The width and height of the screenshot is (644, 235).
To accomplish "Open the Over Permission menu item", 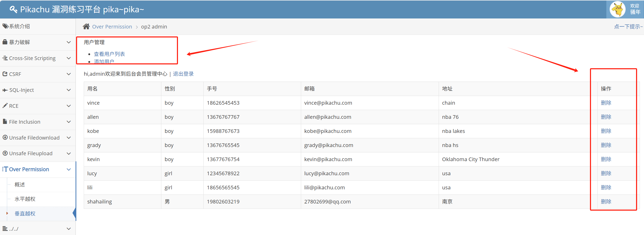I will [x=38, y=169].
